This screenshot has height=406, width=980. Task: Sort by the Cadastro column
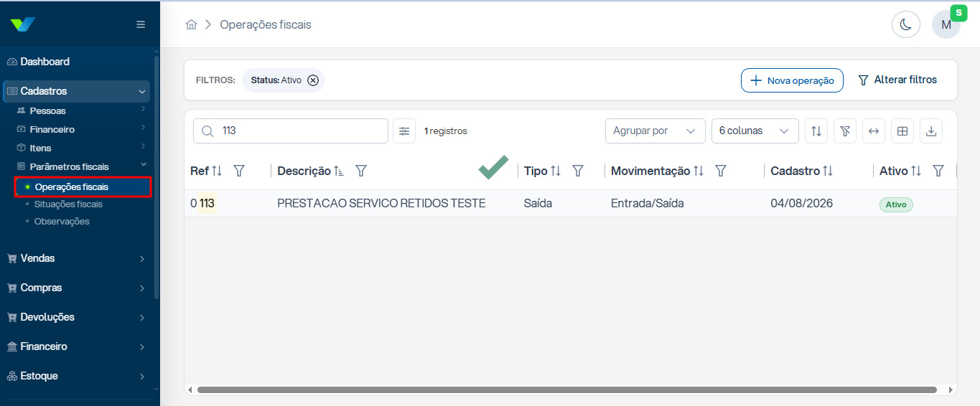pyautogui.click(x=828, y=171)
